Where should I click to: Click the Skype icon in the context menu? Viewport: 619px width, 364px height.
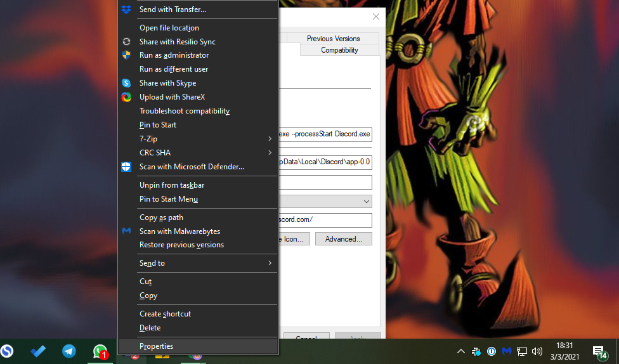click(126, 83)
